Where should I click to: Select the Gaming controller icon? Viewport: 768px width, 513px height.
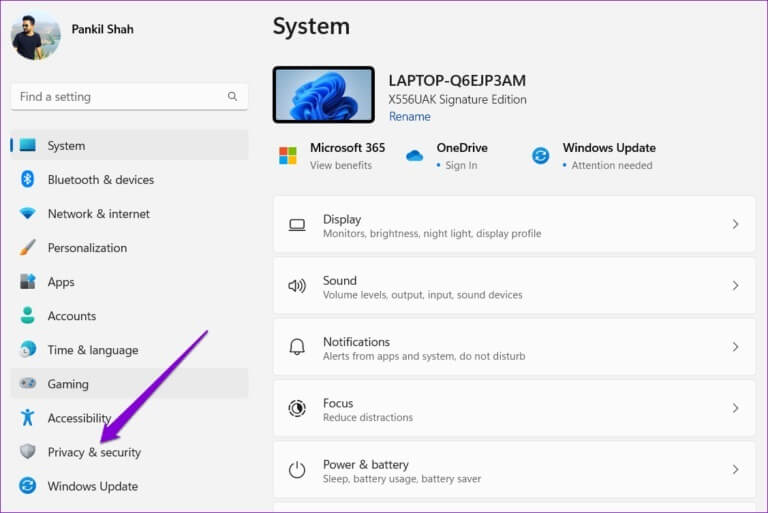click(x=28, y=384)
